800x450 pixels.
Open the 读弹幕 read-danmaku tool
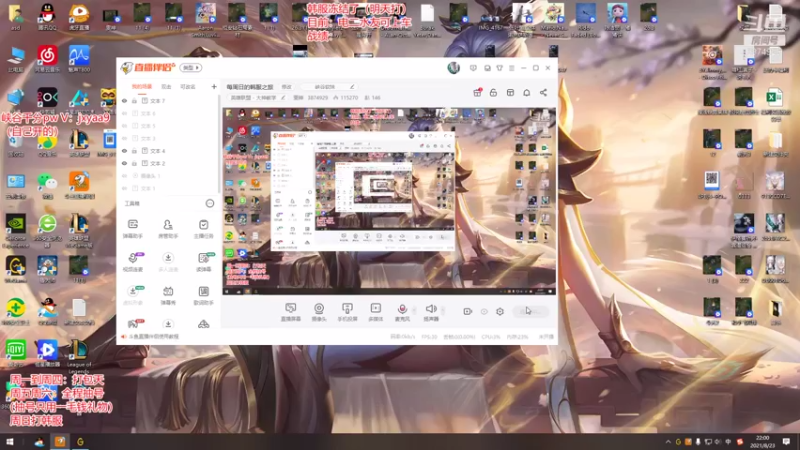coord(203,262)
